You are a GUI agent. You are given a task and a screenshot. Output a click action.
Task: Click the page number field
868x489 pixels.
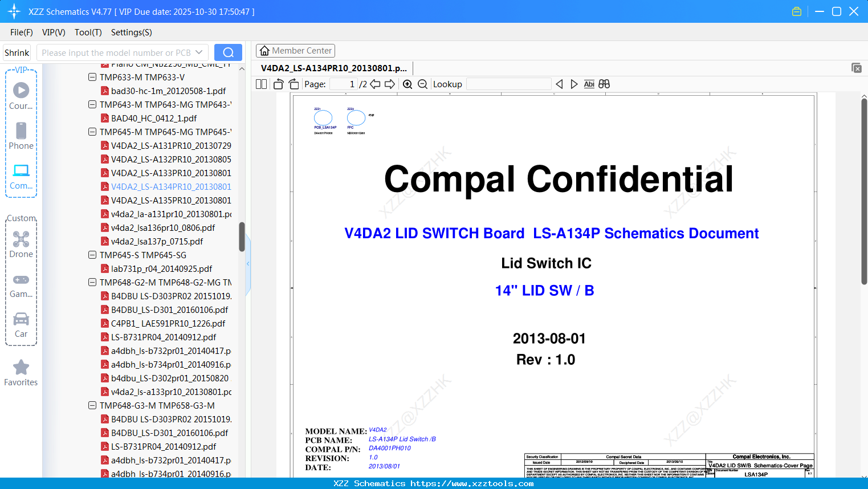tap(344, 84)
